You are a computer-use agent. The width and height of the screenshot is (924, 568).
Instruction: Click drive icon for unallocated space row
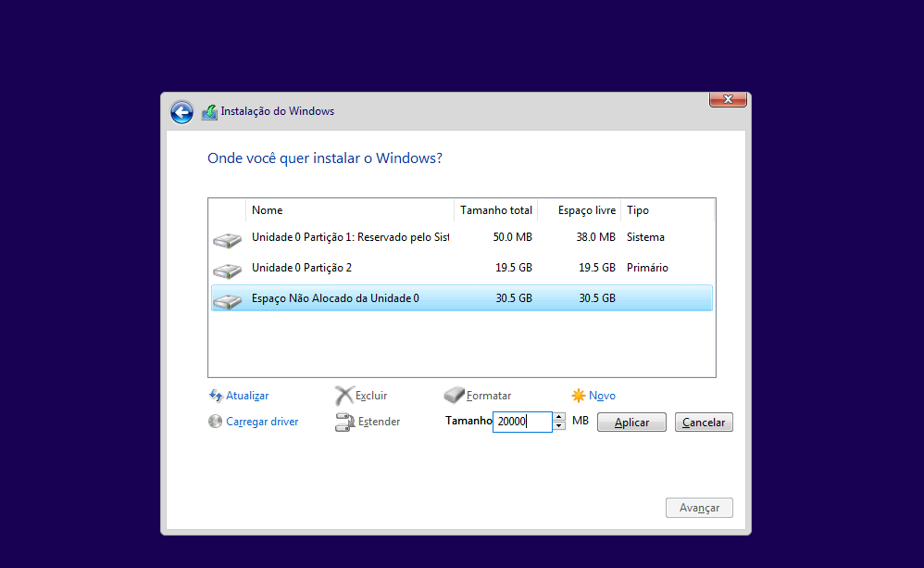[227, 301]
